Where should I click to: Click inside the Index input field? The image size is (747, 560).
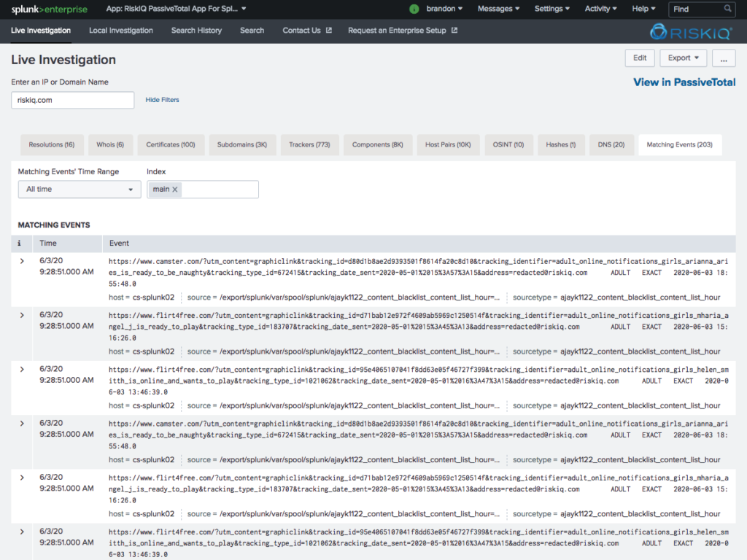pyautogui.click(x=203, y=190)
